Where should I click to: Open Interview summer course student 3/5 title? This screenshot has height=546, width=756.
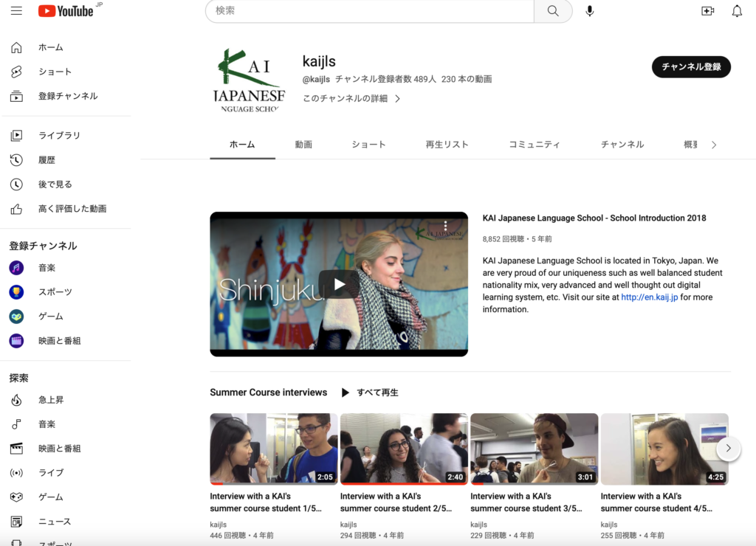pos(526,502)
